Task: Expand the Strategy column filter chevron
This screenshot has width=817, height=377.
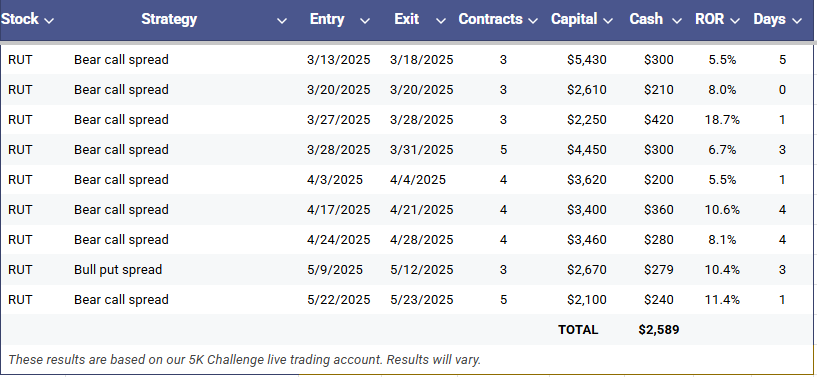Action: [282, 21]
